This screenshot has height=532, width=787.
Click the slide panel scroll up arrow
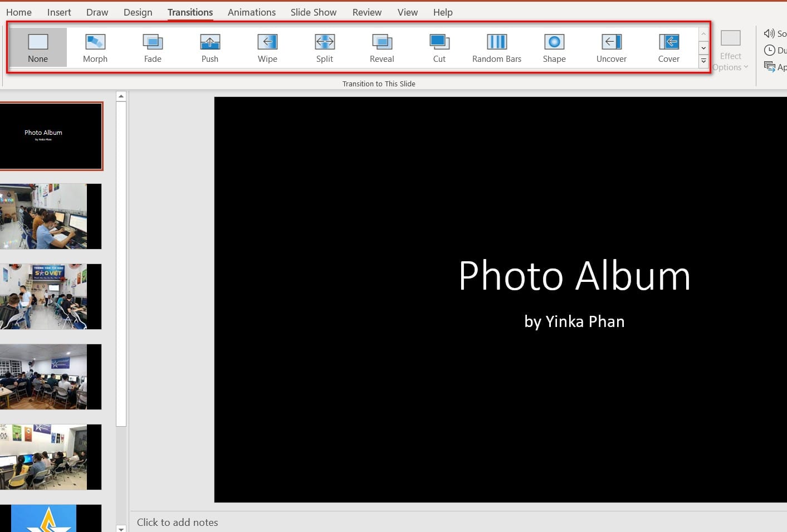pyautogui.click(x=121, y=96)
